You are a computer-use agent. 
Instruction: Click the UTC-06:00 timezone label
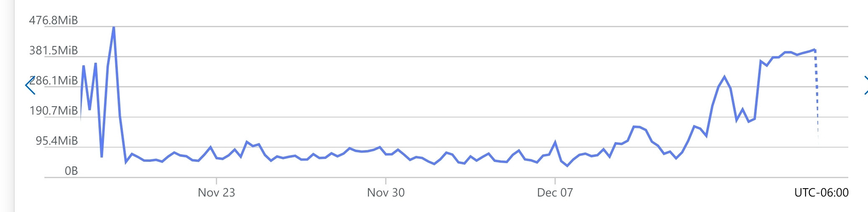821,193
